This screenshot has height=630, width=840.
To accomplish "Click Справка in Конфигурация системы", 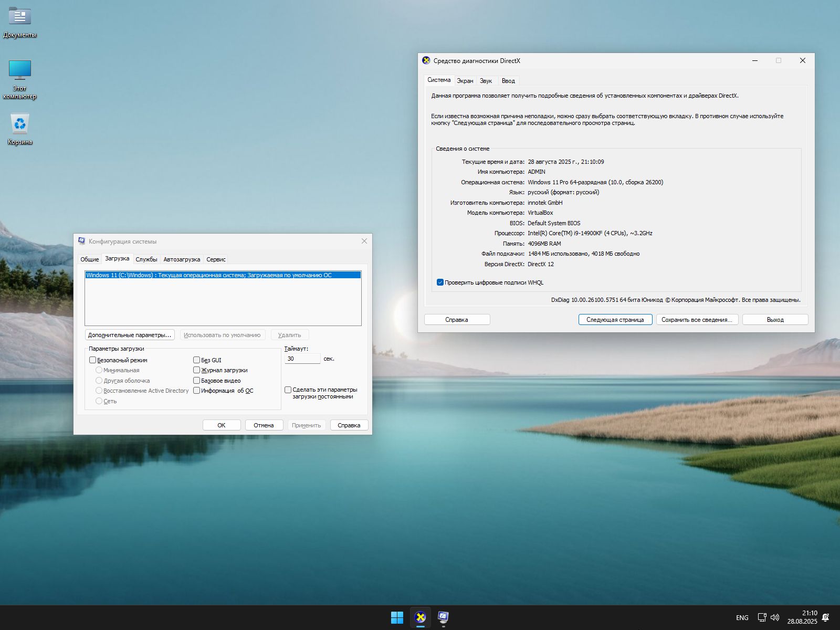I will (x=349, y=425).
